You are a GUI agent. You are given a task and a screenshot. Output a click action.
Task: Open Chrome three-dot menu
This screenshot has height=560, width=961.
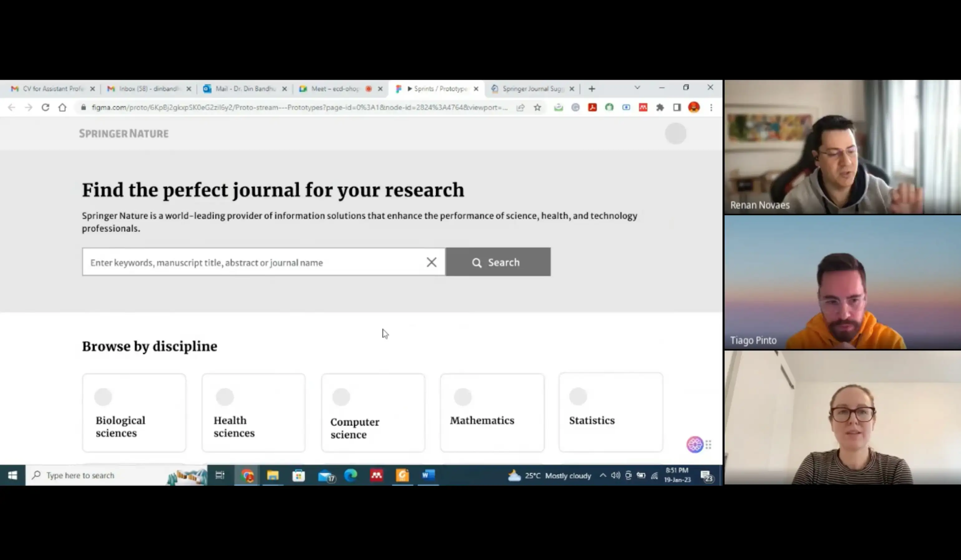(x=711, y=108)
